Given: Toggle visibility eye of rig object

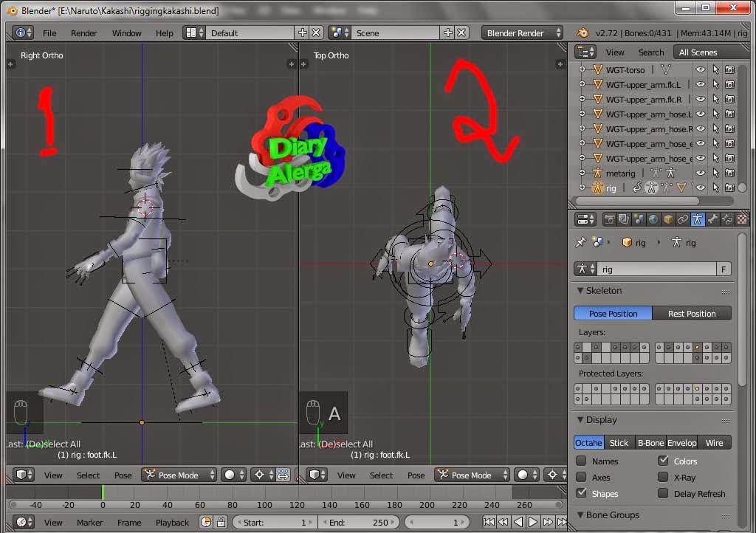Looking at the screenshot, I should pos(701,188).
